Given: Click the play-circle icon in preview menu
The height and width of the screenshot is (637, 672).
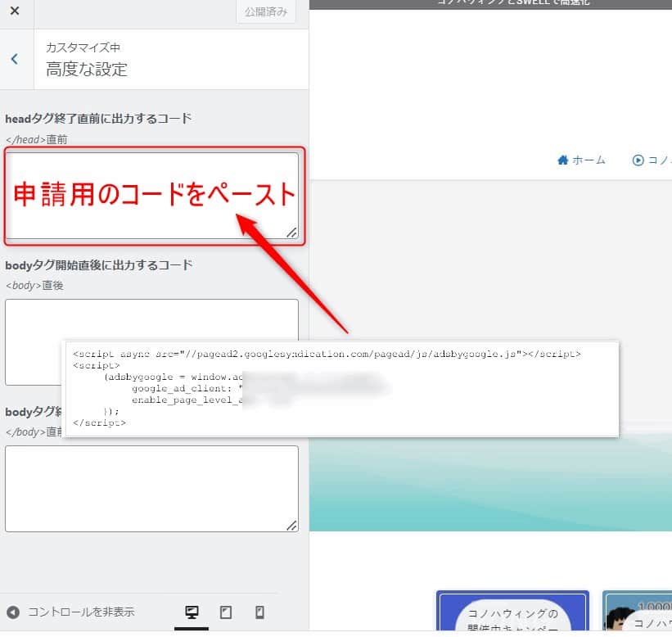Looking at the screenshot, I should click(x=638, y=160).
